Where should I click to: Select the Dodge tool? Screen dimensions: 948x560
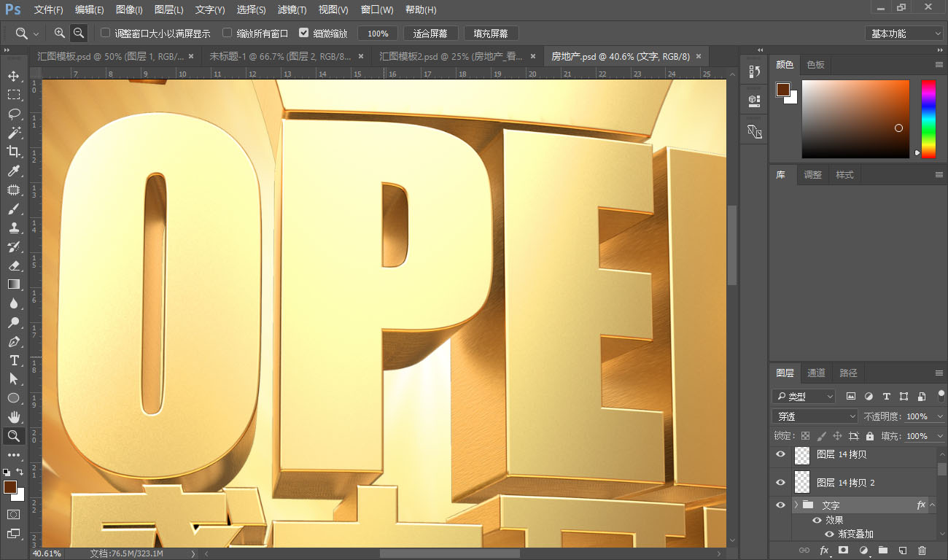click(x=13, y=322)
